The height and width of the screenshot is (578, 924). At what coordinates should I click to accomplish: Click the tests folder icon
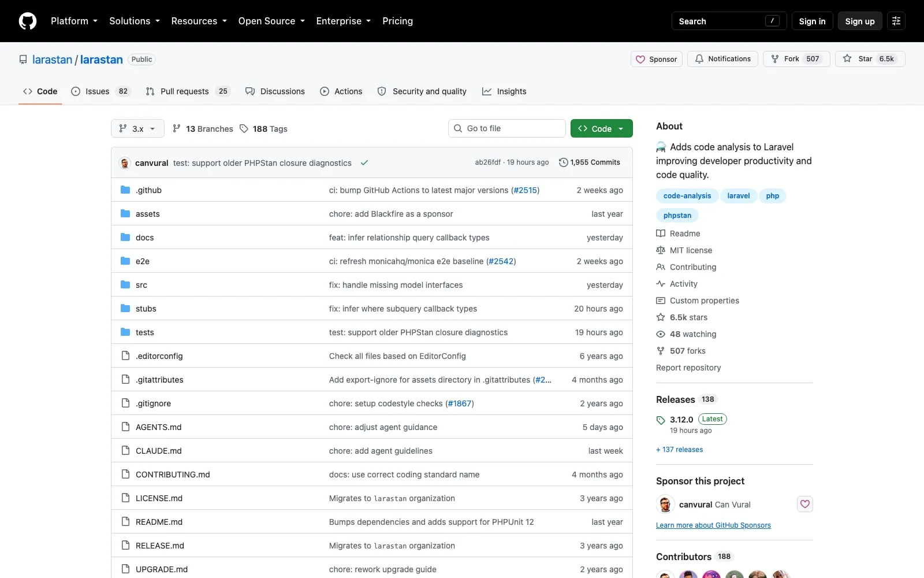pos(125,332)
